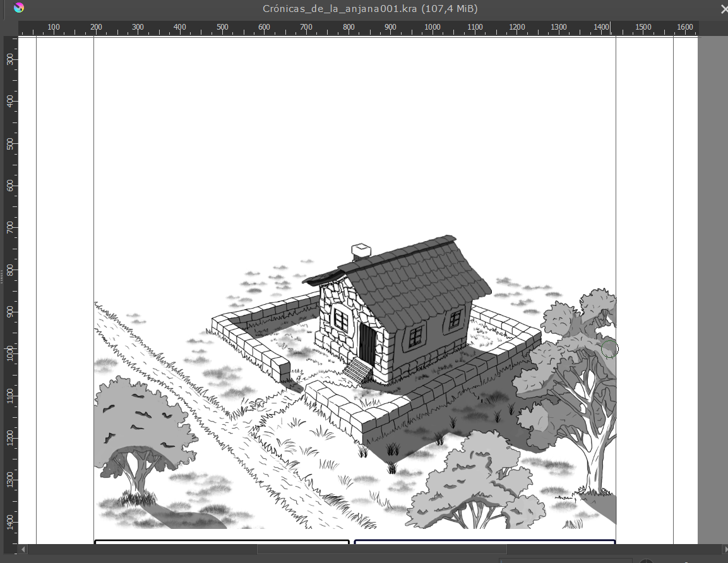
Task: Click the left comic panel frame below drawing
Action: 221,541
